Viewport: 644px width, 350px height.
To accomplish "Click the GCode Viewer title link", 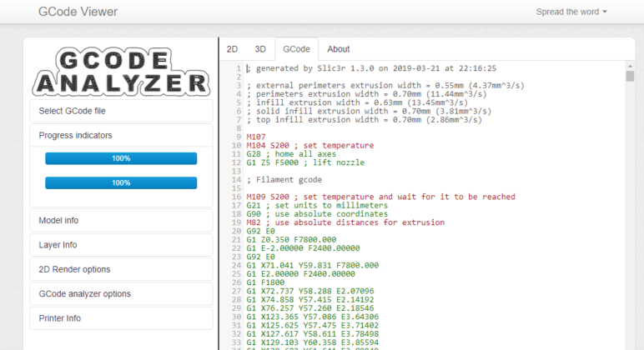I will point(78,12).
